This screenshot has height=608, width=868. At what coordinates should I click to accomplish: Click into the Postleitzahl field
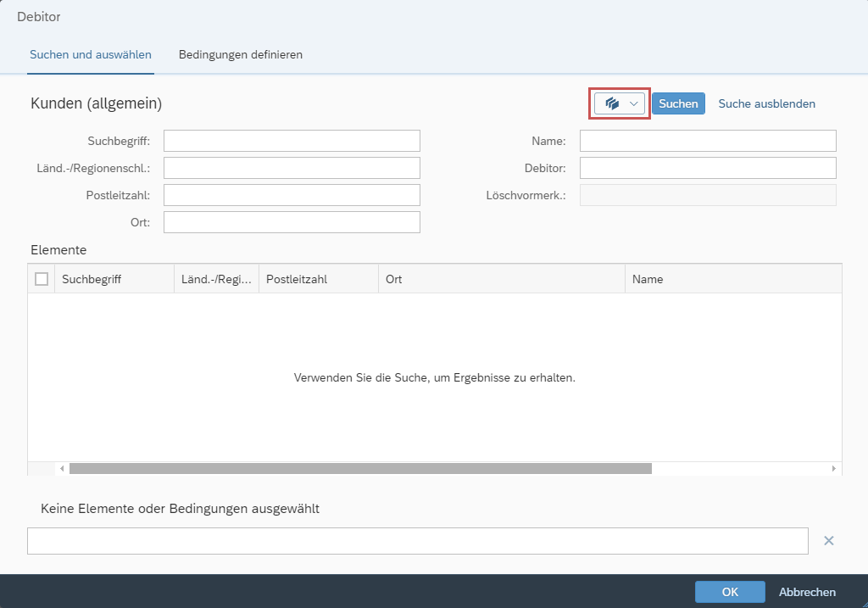point(292,195)
